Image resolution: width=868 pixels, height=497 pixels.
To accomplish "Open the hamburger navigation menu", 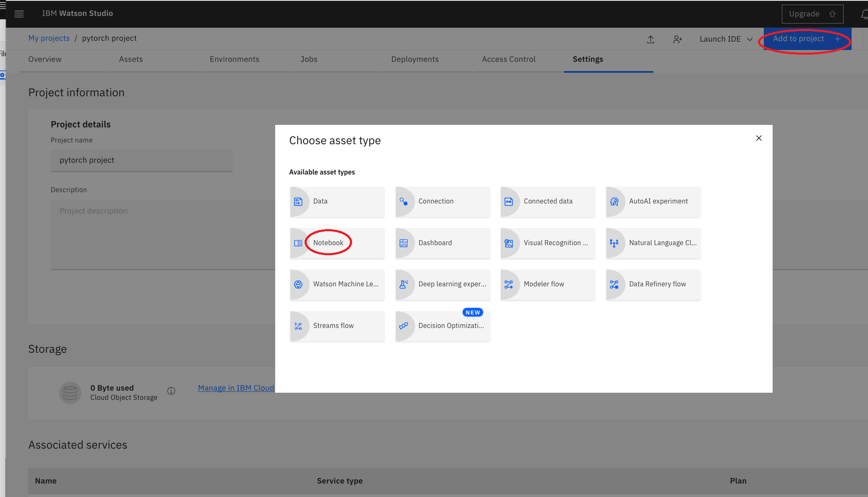I will tap(19, 14).
